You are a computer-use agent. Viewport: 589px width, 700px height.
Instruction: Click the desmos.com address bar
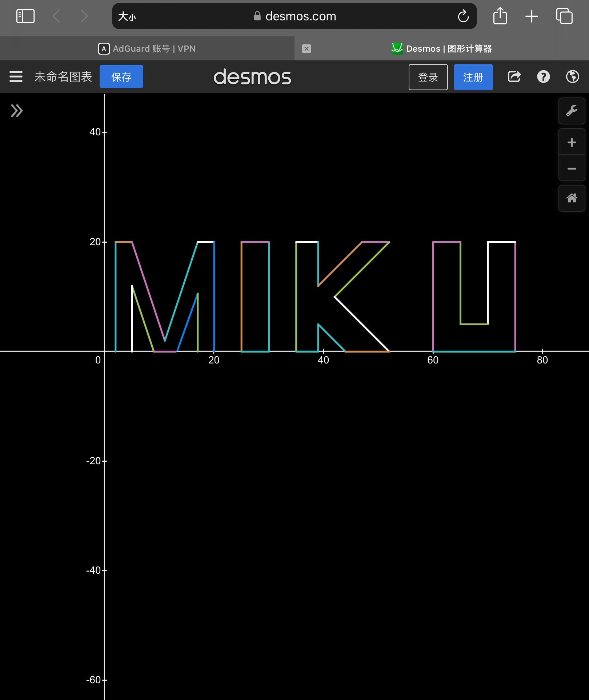(294, 16)
